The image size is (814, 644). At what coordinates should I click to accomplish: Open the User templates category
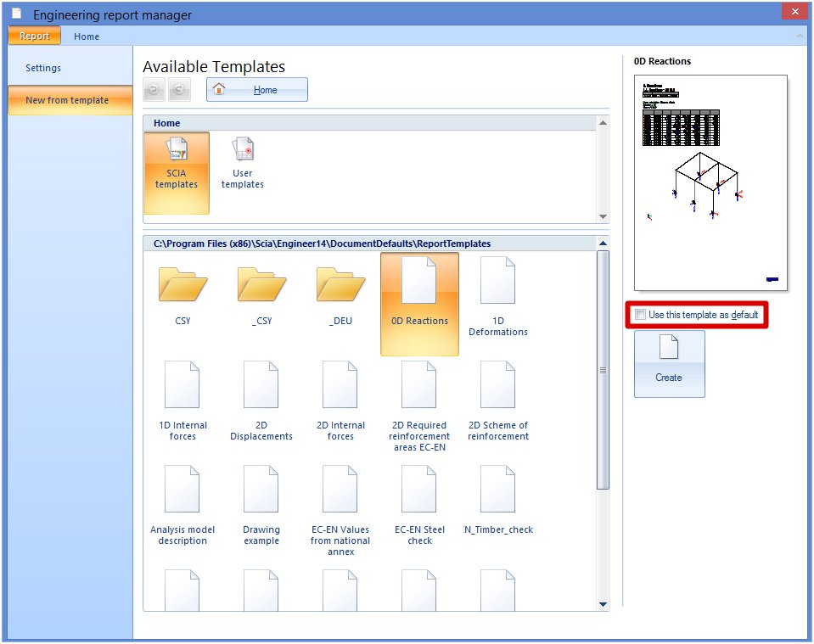243,164
